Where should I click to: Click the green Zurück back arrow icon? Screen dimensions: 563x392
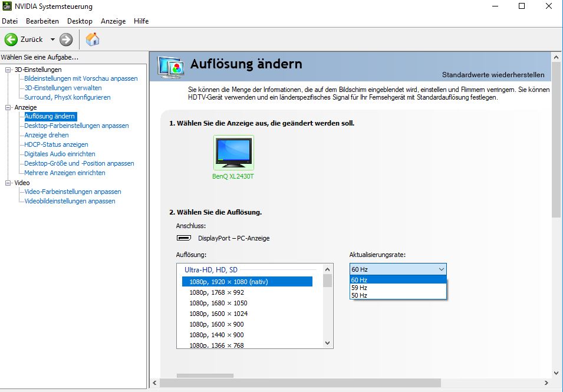pyautogui.click(x=11, y=39)
